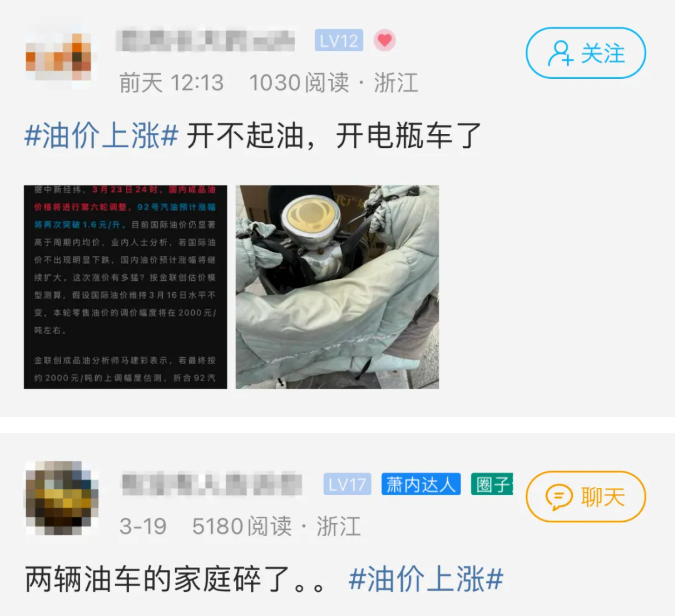
Task: Open post text 开不起油，开电瓶车了
Action: (334, 135)
